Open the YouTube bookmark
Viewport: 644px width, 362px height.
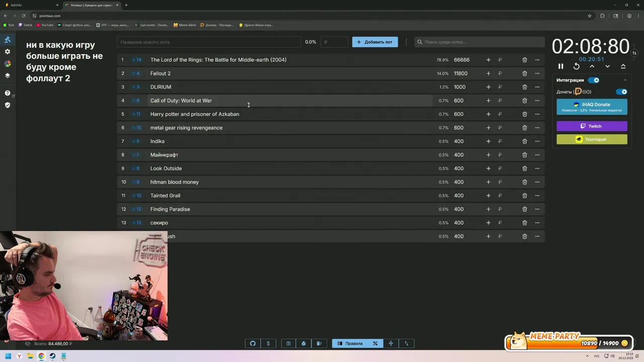click(45, 25)
